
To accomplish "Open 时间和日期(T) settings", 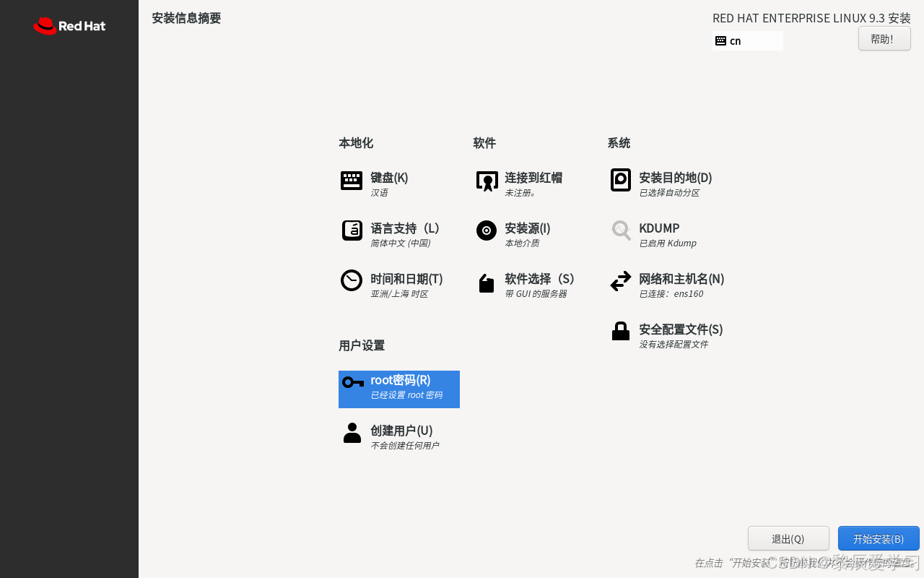I will 406,279.
